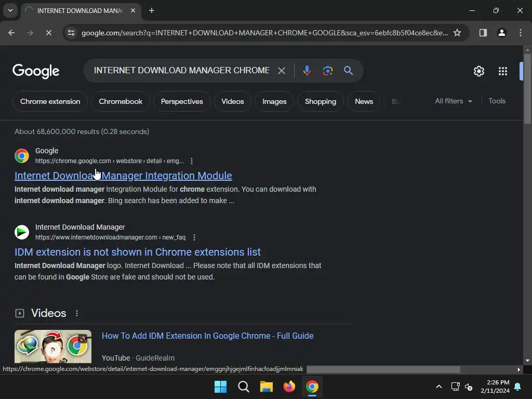Go back to the previous page

coord(11,33)
